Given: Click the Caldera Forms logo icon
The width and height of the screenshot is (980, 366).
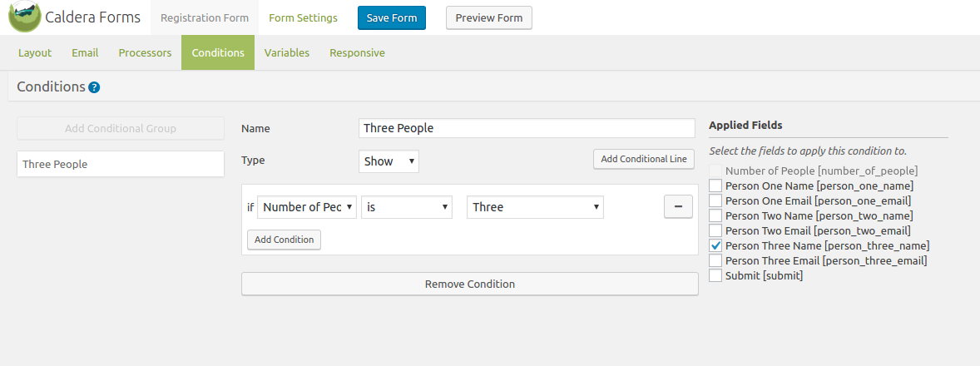Looking at the screenshot, I should [x=25, y=17].
